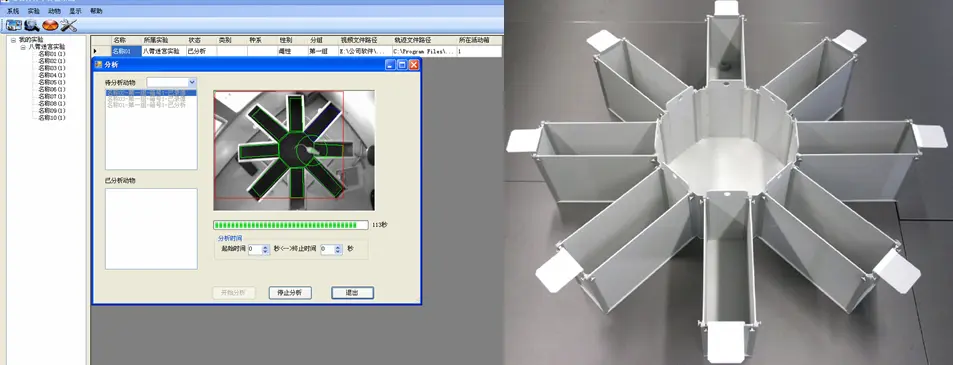Collapse the 我的实验 tree root
The width and height of the screenshot is (953, 365).
(13, 39)
